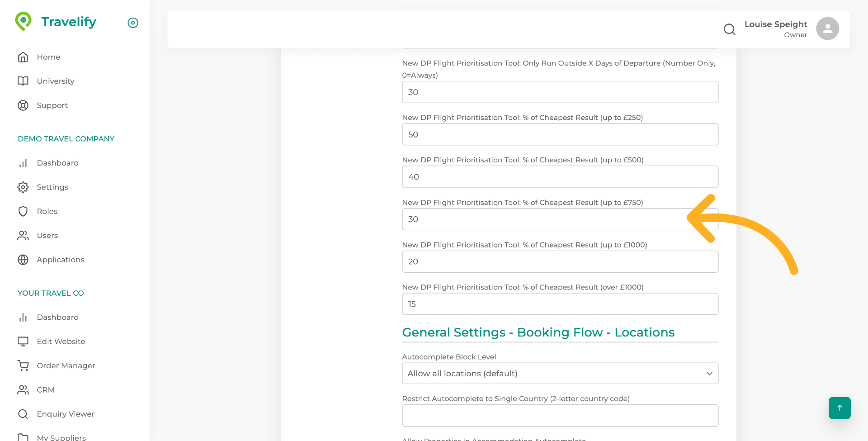Image resolution: width=868 pixels, height=441 pixels.
Task: Open the Autocomplete Block Level dropdown
Action: [560, 374]
